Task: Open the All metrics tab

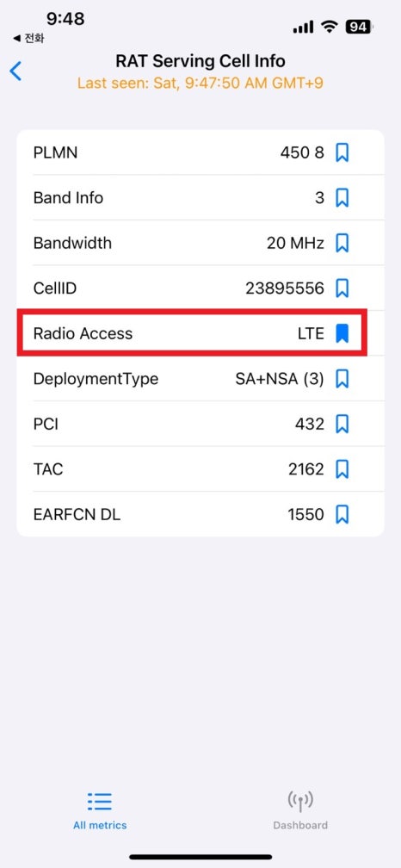Action: [100, 811]
